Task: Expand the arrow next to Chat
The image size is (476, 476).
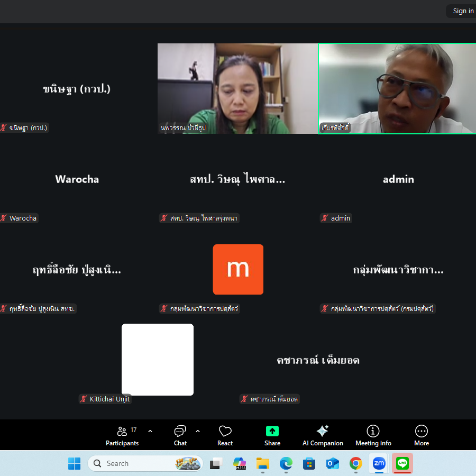Action: pos(198,431)
